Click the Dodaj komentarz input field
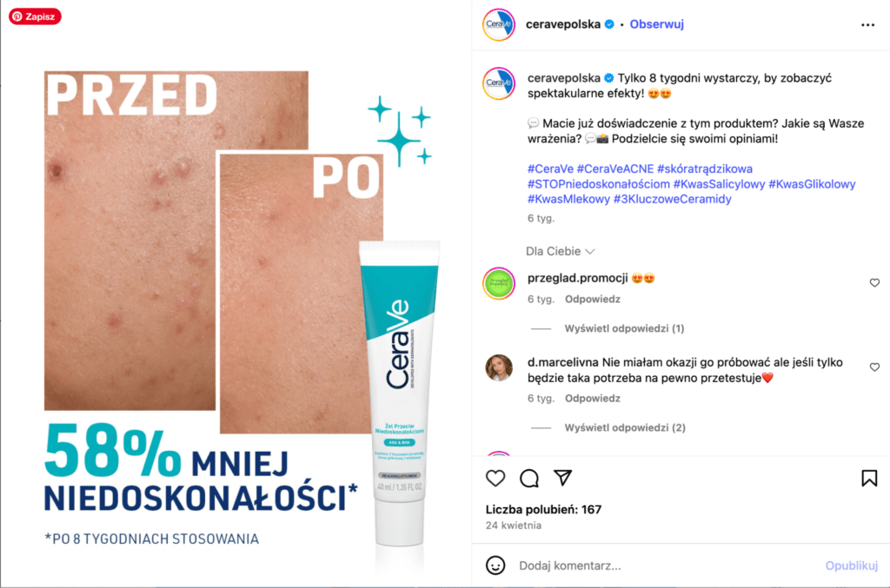This screenshot has height=588, width=890. (667, 565)
